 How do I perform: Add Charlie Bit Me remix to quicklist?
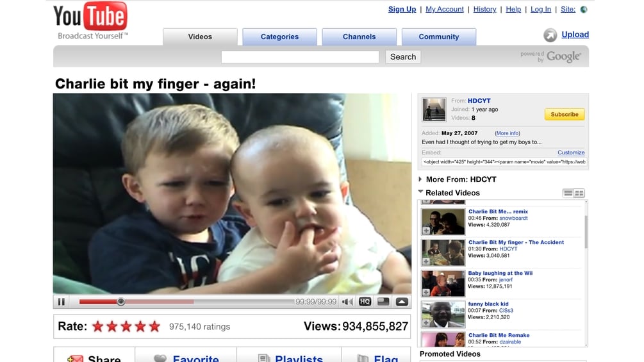pos(426,231)
